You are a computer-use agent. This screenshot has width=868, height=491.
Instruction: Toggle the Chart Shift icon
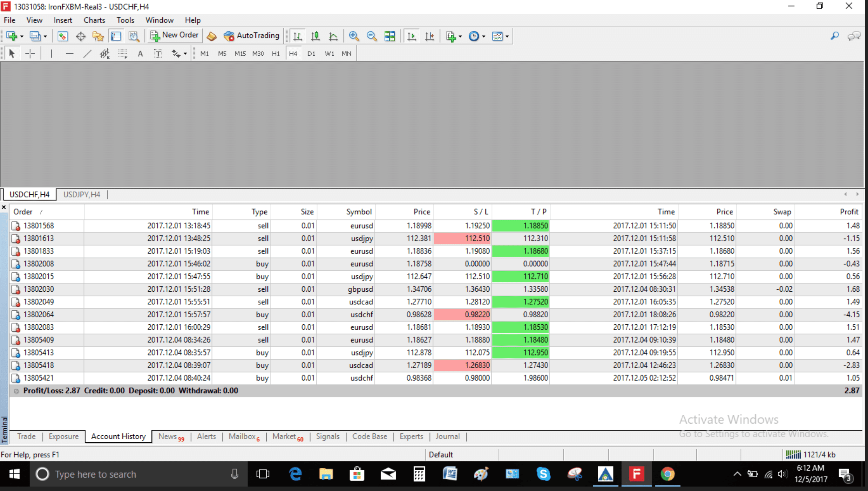[430, 36]
